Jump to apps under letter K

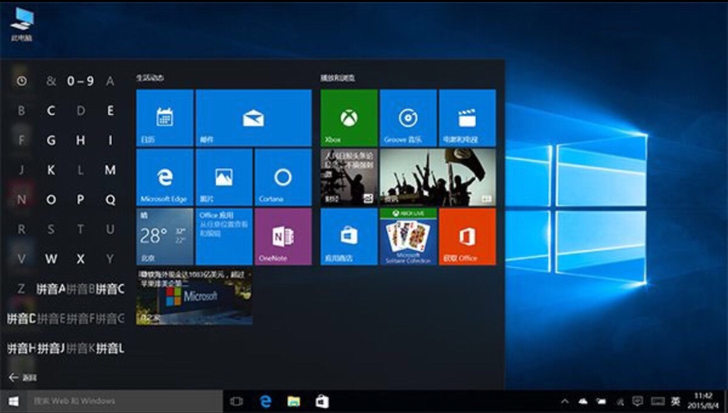pos(51,170)
